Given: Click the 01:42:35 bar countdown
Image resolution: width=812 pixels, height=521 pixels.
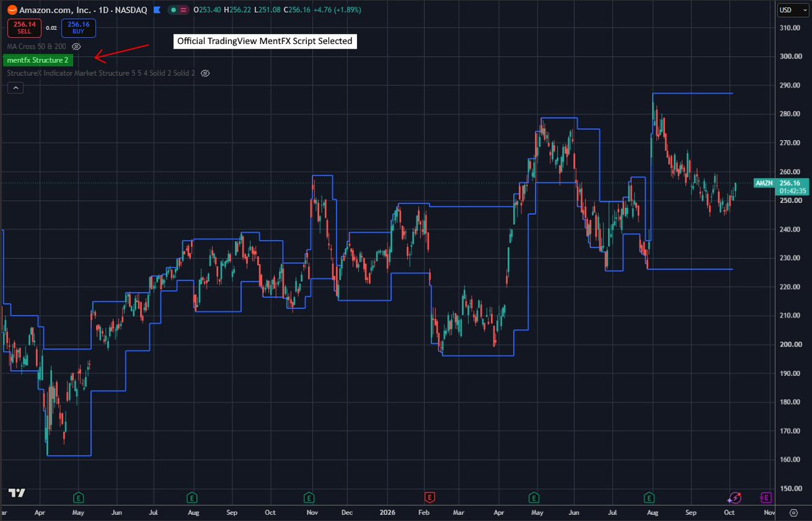Looking at the screenshot, I should click(793, 191).
